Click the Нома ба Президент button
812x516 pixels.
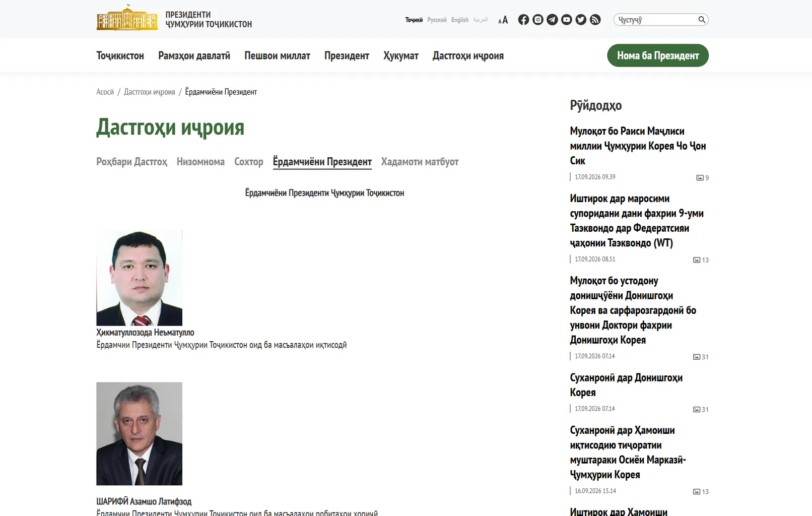click(x=658, y=55)
